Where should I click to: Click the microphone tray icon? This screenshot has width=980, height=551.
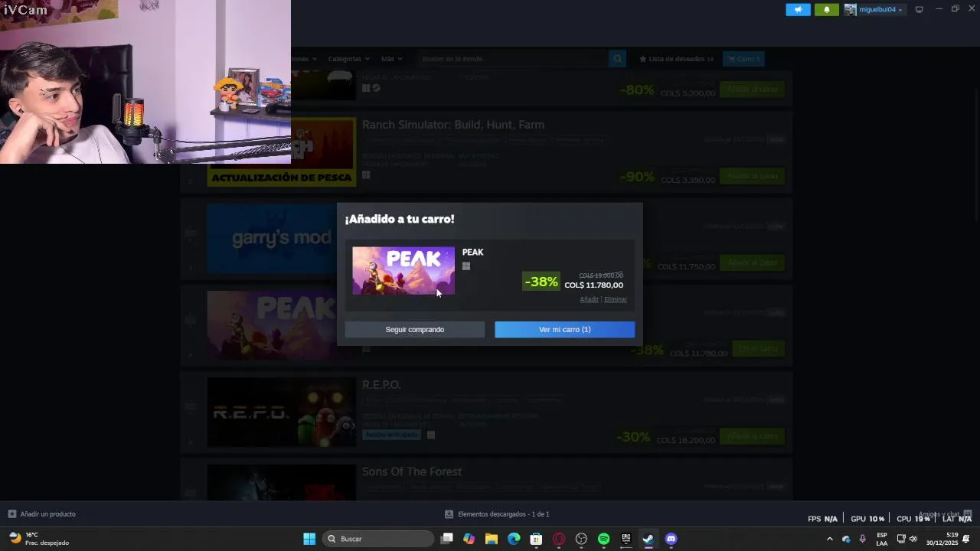click(x=863, y=539)
